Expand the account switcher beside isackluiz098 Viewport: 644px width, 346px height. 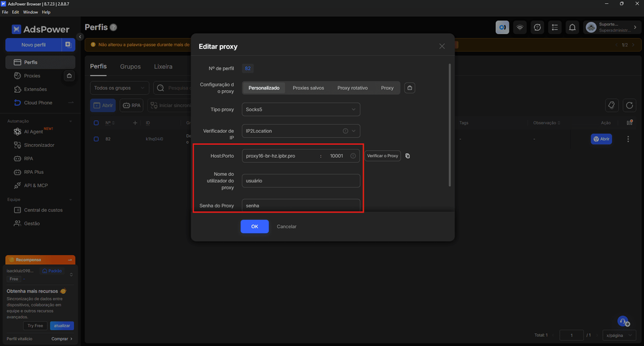(x=71, y=274)
